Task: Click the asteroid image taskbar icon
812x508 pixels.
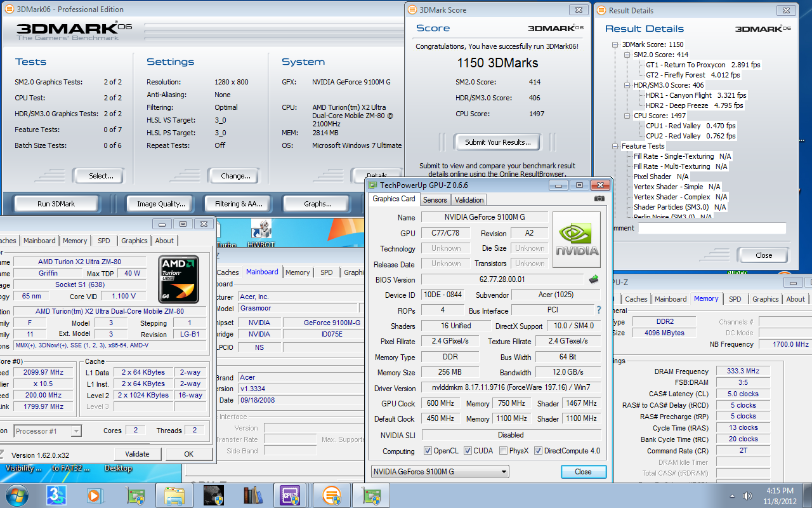Action: [213, 495]
